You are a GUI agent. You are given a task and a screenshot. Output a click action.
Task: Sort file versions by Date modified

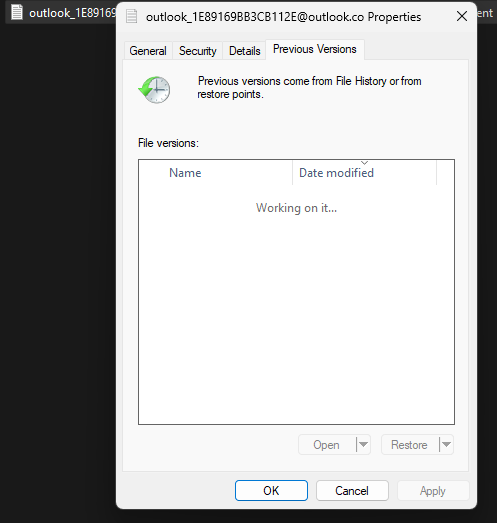[x=364, y=173]
